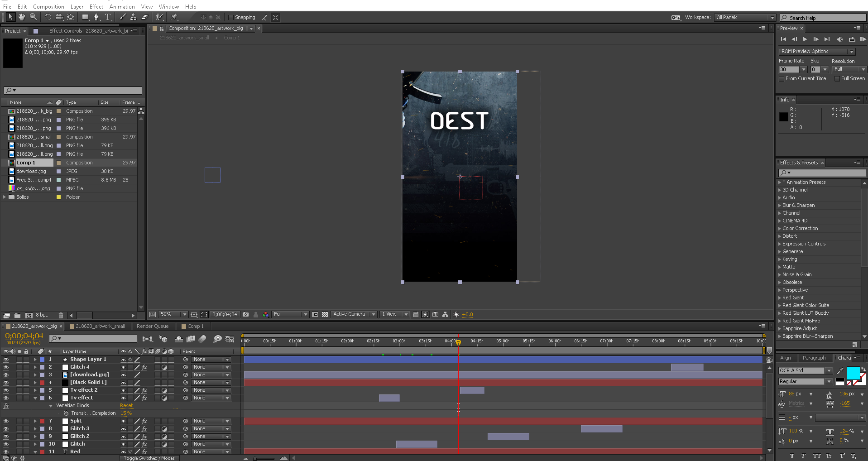
Task: Select the Zoom tool in toolbar
Action: [x=33, y=17]
